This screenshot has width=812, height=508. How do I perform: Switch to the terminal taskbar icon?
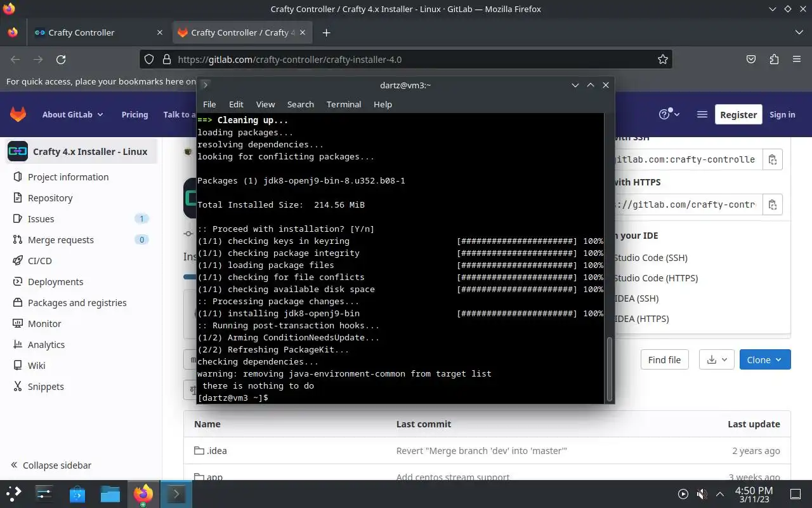[176, 493]
